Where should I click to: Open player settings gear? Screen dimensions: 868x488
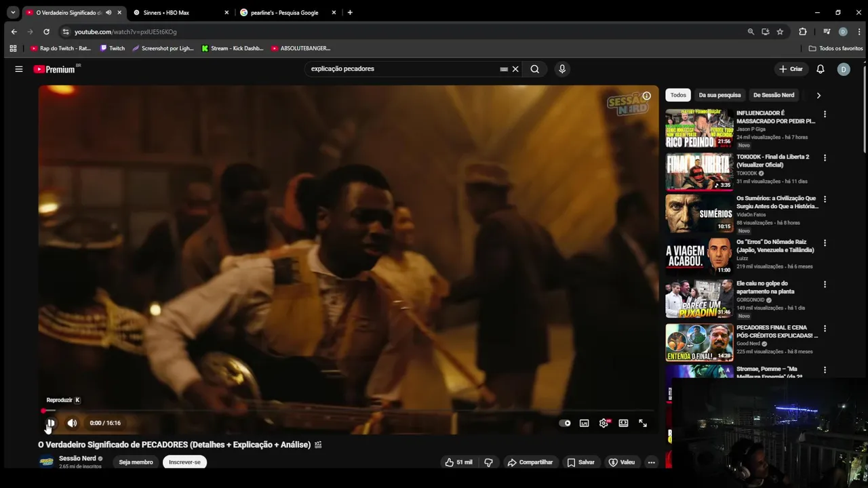coord(604,423)
